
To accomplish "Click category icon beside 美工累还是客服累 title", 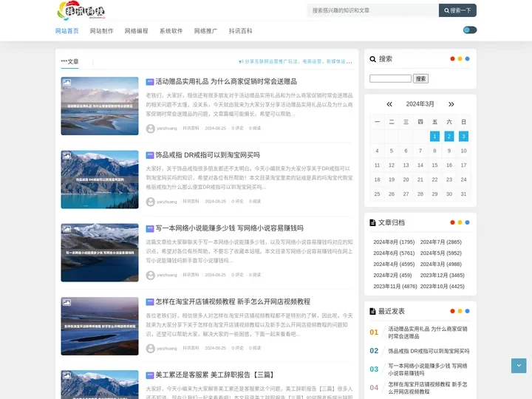I will click(150, 375).
